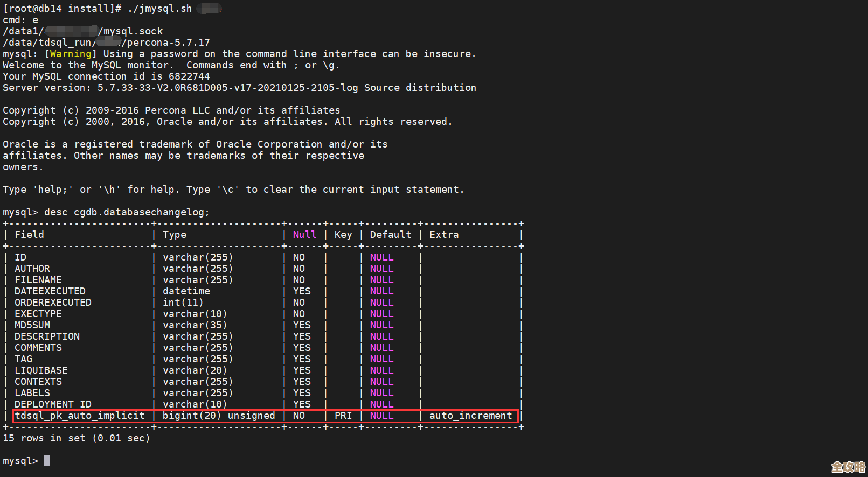Click the desc cgdb.databasechangelog command text

pyautogui.click(x=127, y=212)
